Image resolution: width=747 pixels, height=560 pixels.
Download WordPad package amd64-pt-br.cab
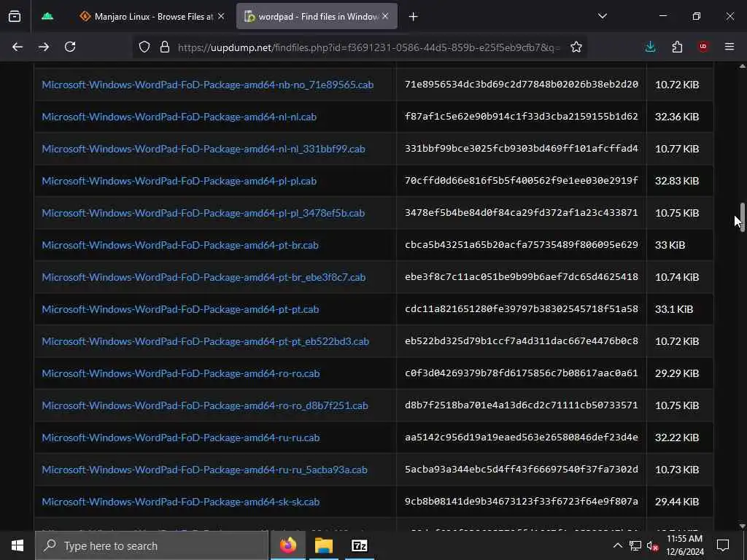[x=180, y=245]
